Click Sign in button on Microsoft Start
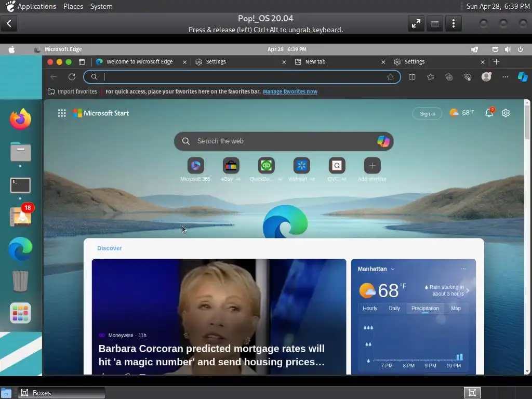532x399 pixels. (428, 114)
